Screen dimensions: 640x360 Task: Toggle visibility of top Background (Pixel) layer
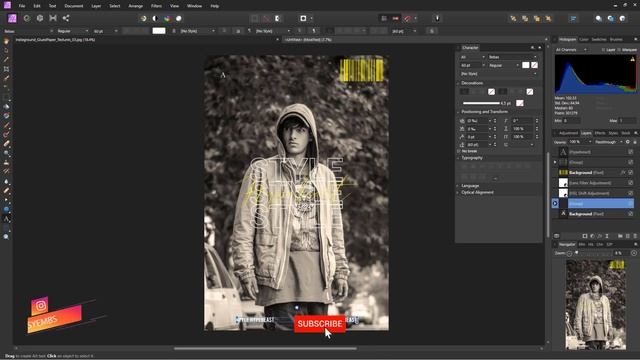coord(631,173)
